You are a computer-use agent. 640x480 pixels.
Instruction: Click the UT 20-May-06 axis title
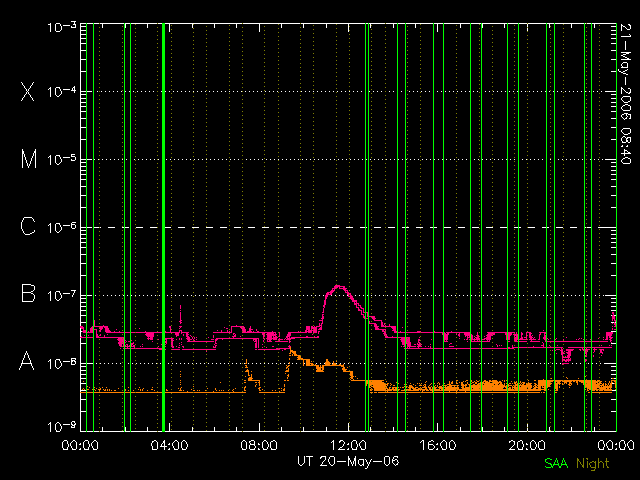click(348, 462)
